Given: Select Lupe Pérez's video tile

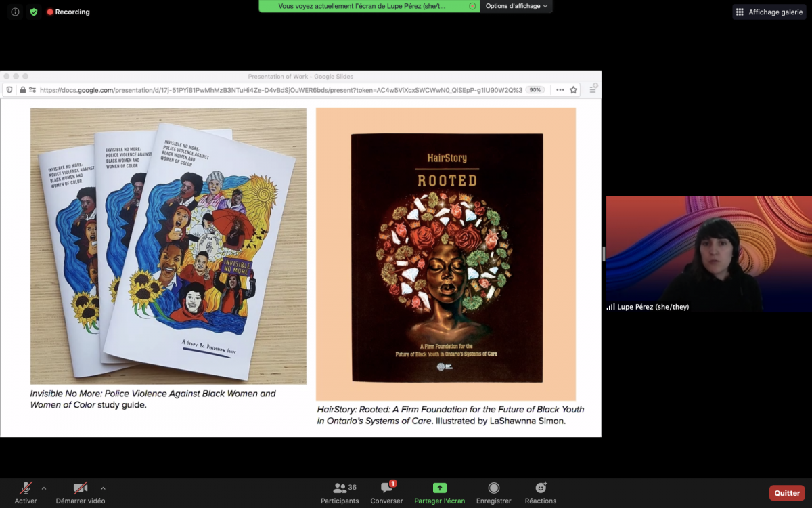Looking at the screenshot, I should pyautogui.click(x=708, y=254).
